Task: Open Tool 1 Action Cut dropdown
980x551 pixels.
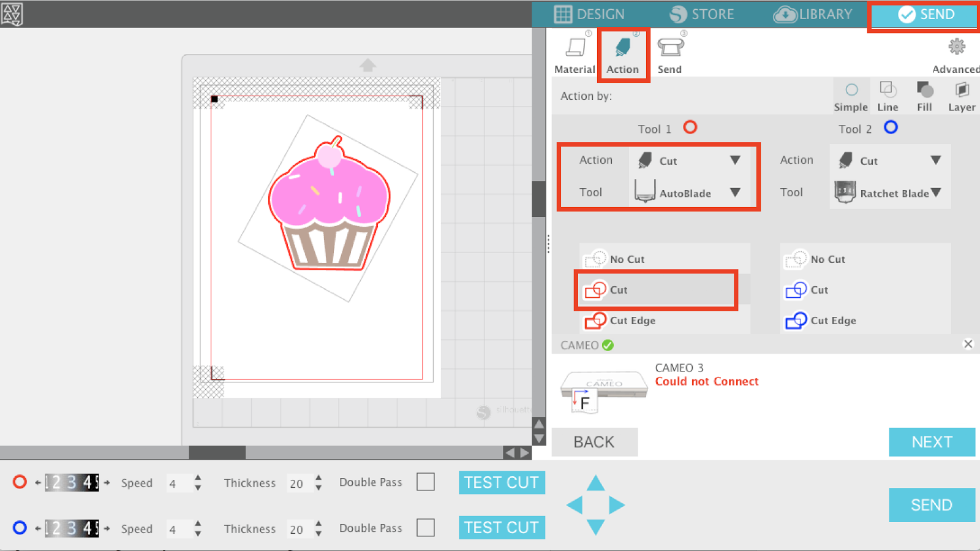Action: click(x=690, y=161)
